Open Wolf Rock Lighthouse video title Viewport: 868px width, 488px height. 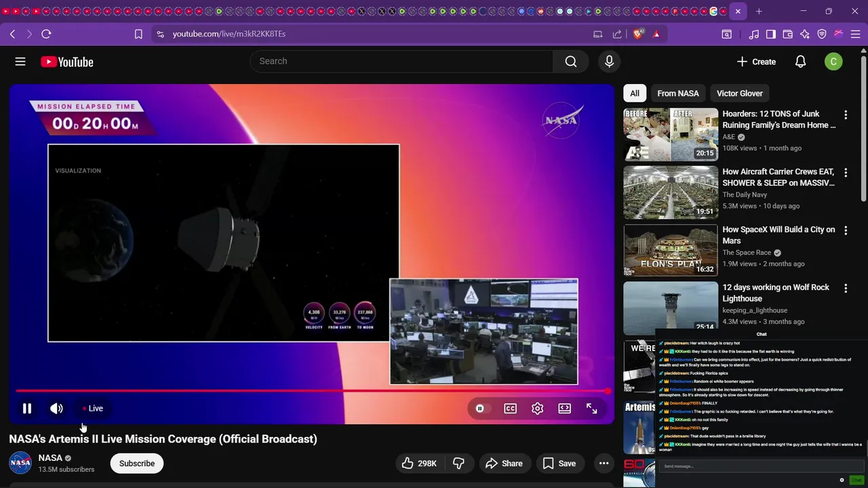(x=776, y=293)
